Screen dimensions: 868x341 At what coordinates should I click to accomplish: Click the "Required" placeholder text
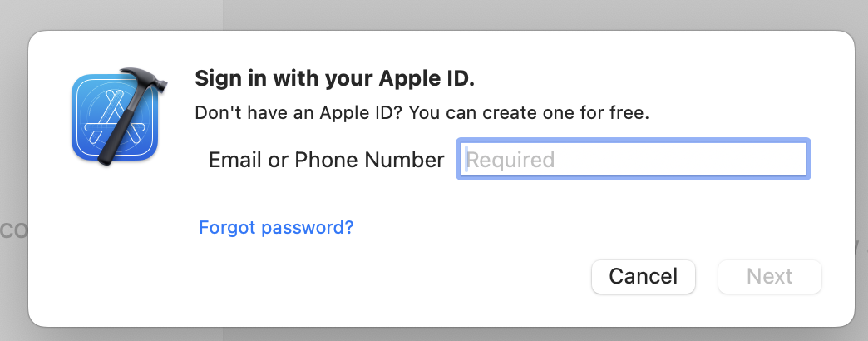tap(510, 160)
